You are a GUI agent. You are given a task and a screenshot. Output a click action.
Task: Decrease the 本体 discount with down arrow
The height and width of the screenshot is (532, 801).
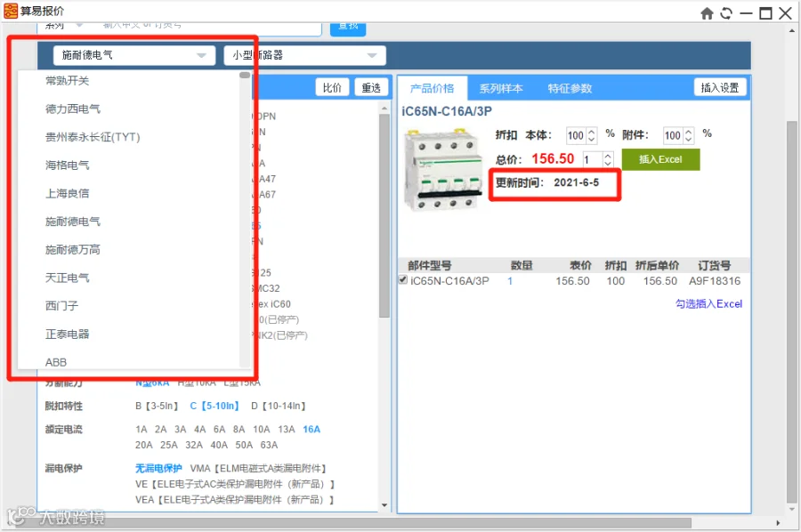tap(592, 140)
